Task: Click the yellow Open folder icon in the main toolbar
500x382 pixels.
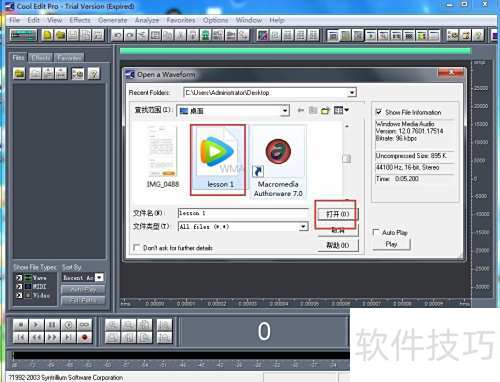Action: (x=60, y=35)
